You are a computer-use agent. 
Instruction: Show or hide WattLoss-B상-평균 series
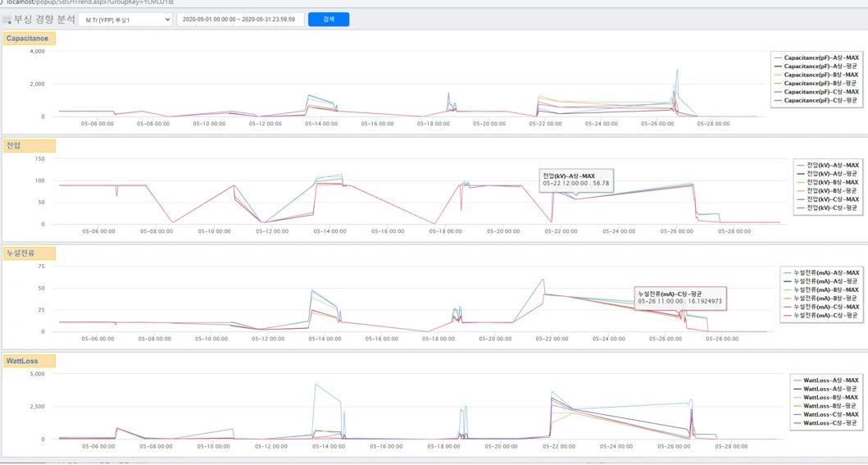coord(826,406)
